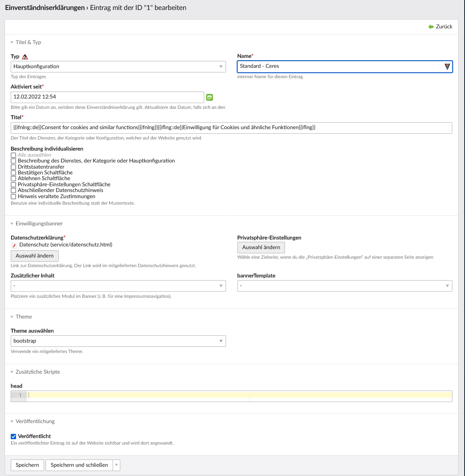Collapse the Einwilligungsbanner section
The height and width of the screenshot is (476, 465).
(12, 224)
